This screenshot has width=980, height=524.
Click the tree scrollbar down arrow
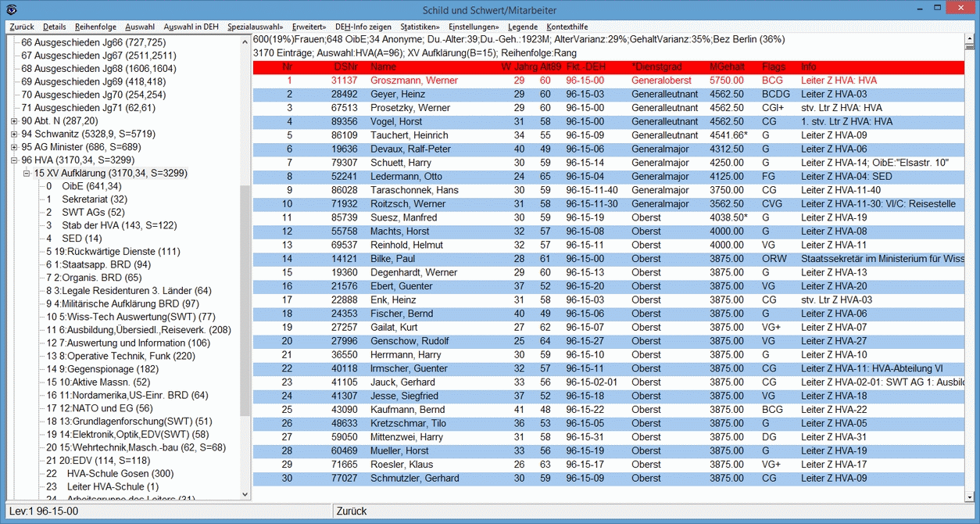[245, 493]
